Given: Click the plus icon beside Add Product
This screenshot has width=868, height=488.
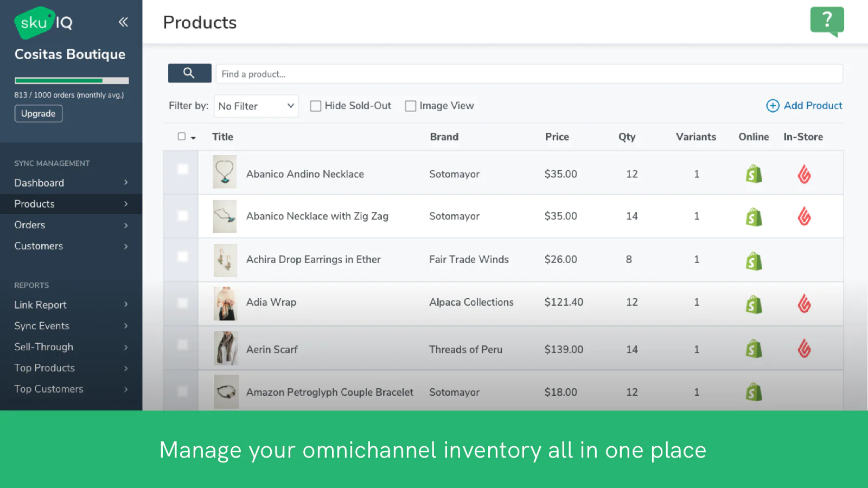Looking at the screenshot, I should click(773, 106).
